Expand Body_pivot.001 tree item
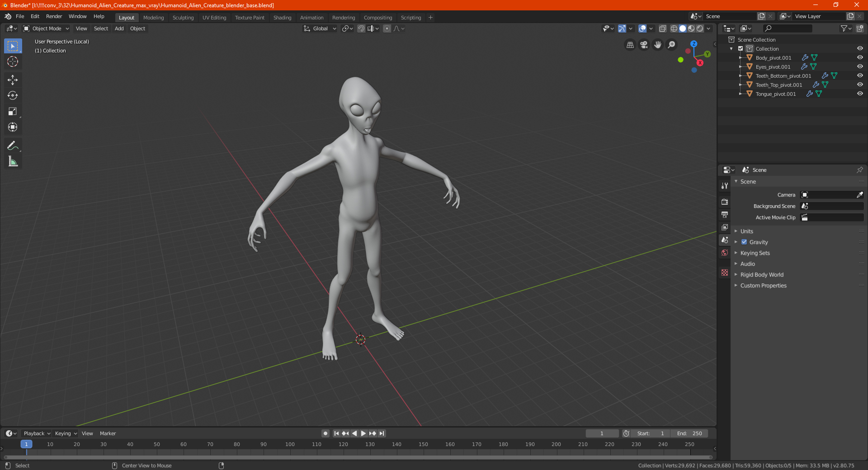868x470 pixels. pos(741,57)
